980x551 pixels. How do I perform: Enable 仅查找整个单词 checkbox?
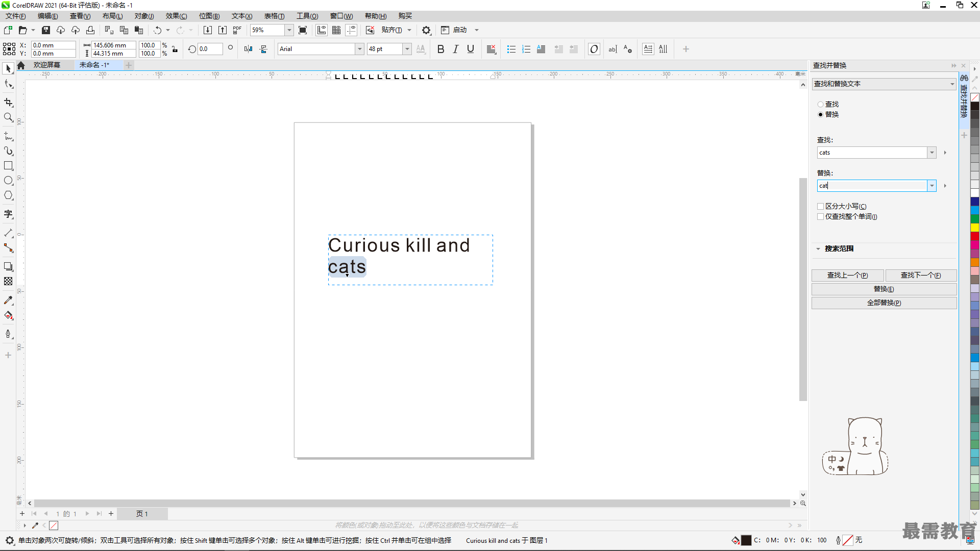820,216
